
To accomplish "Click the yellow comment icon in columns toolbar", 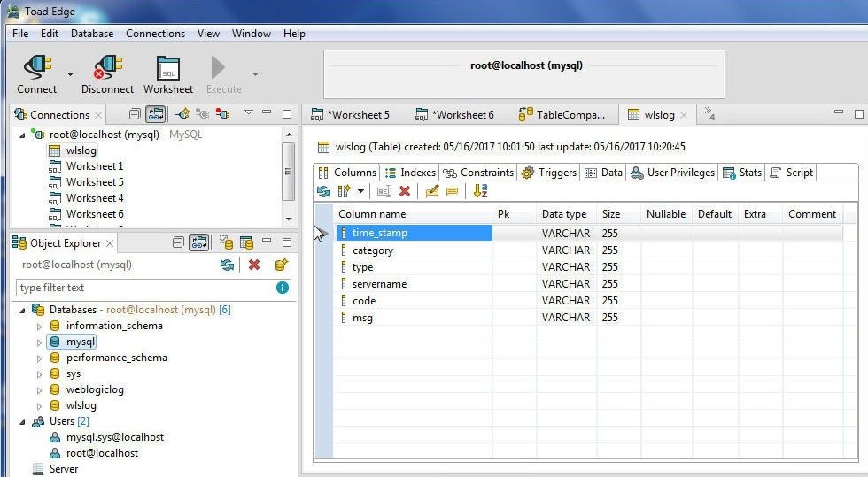I will (453, 191).
